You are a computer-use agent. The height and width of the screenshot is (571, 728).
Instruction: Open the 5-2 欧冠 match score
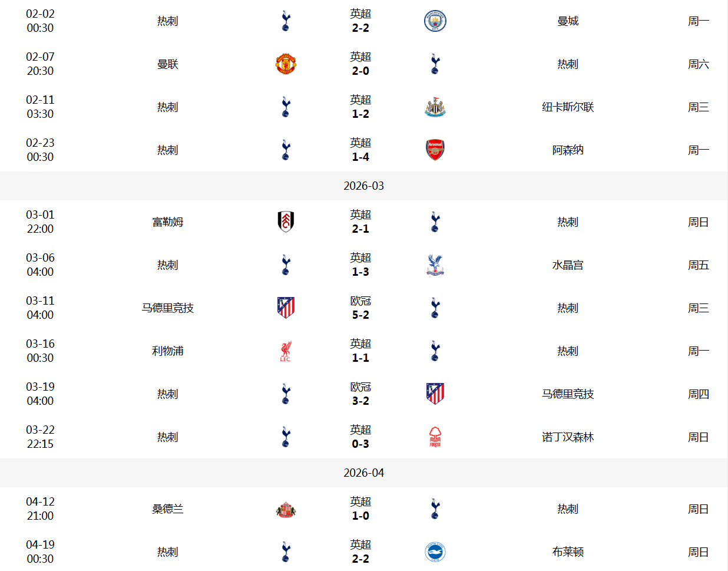click(x=360, y=315)
